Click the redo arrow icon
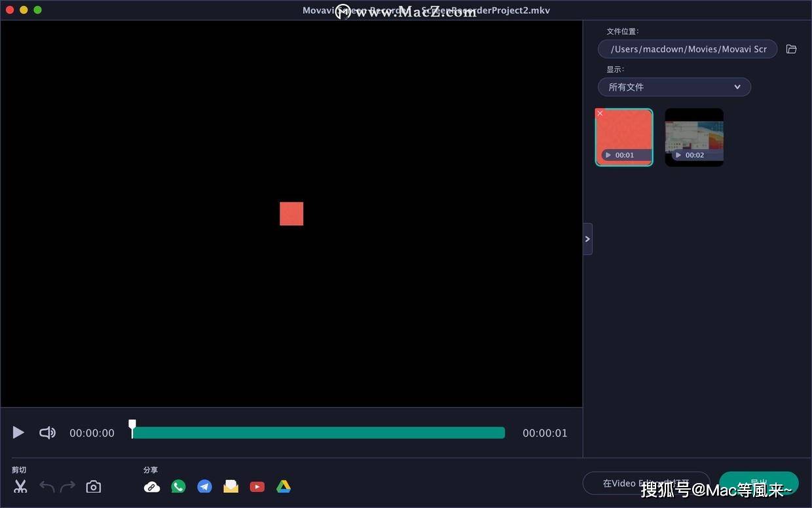Image resolution: width=812 pixels, height=508 pixels. coord(68,486)
